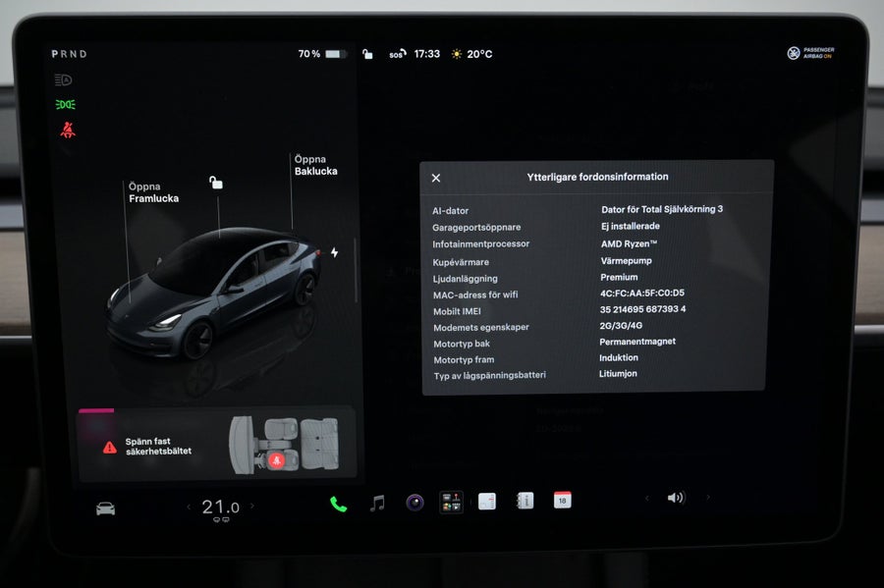Screen dimensions: 884x588
Task: Tap the passenger airbag status icon
Action: coord(810,53)
